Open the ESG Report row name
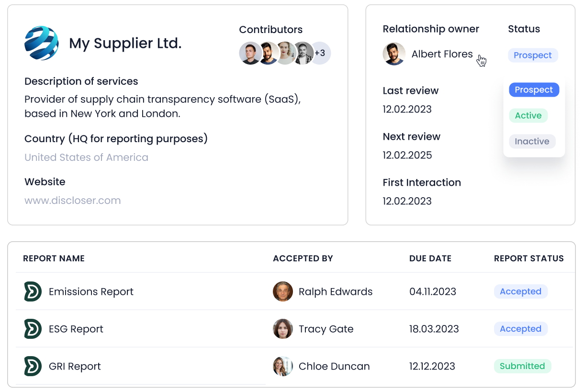The width and height of the screenshot is (584, 392). 76,329
